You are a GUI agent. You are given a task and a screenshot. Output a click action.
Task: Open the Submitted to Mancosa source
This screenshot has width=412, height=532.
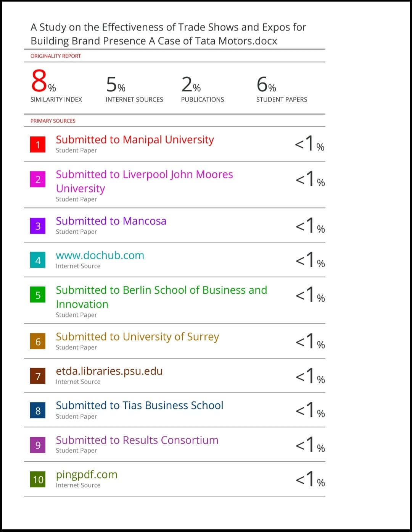coord(111,221)
